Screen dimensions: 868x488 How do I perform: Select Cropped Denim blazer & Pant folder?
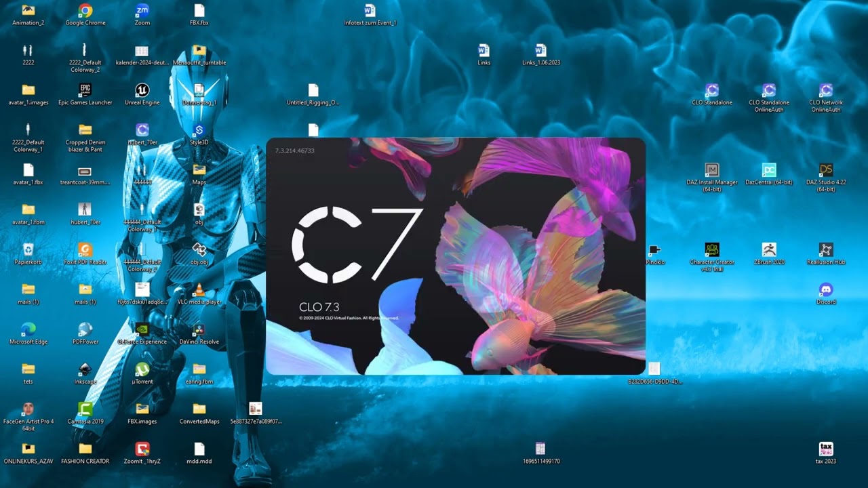click(85, 129)
